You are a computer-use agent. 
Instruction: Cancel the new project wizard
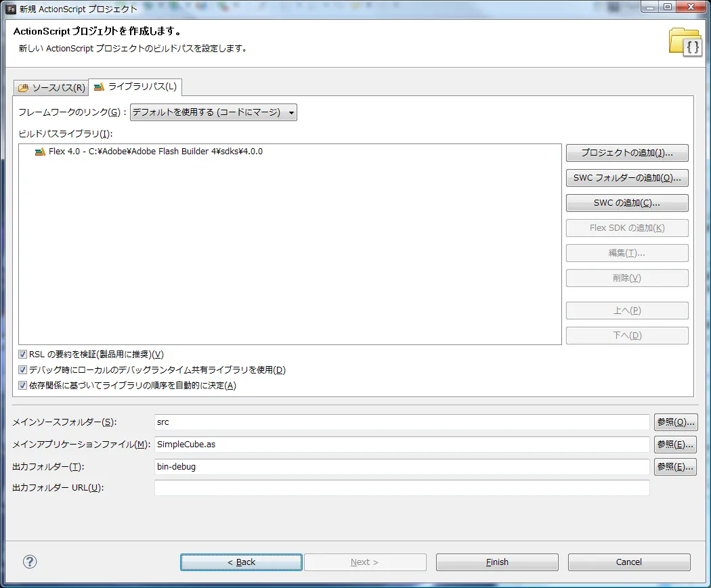tap(629, 562)
